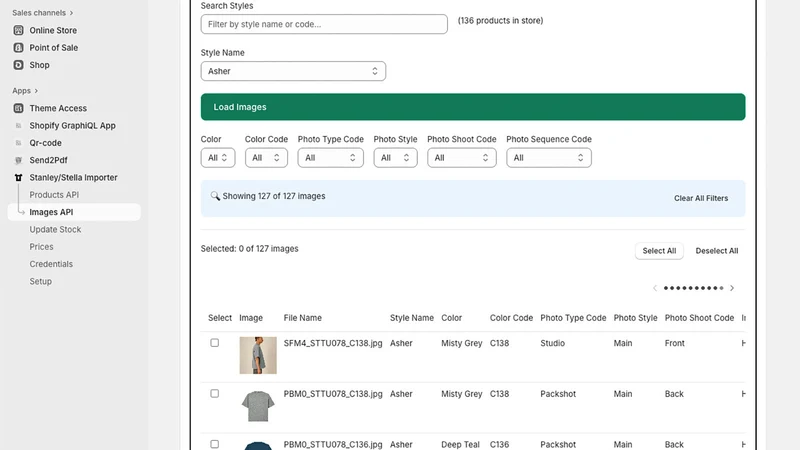Viewport: 800px width, 450px height.
Task: Open the Online Store icon
Action: coord(18,30)
